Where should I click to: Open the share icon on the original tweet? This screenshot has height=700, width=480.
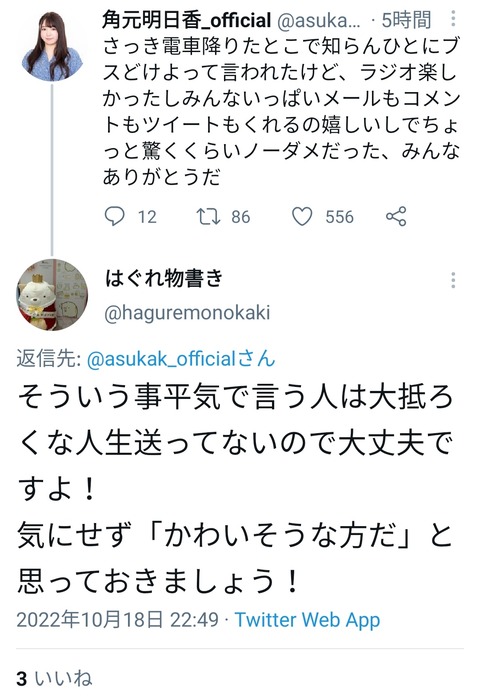point(396,217)
